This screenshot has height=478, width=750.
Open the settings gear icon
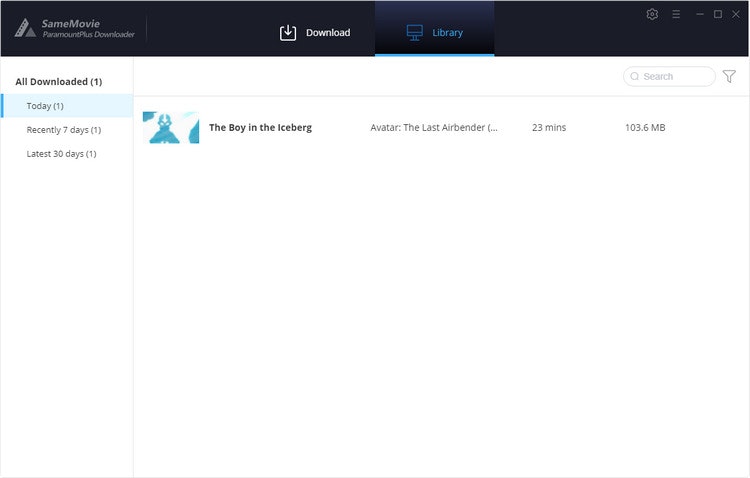tap(652, 14)
